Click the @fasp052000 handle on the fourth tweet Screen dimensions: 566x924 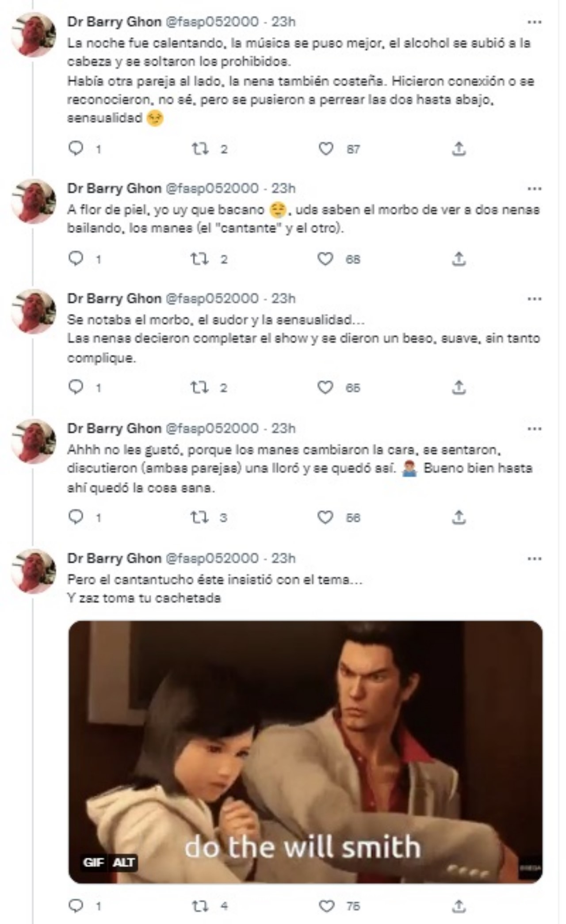[x=212, y=428]
